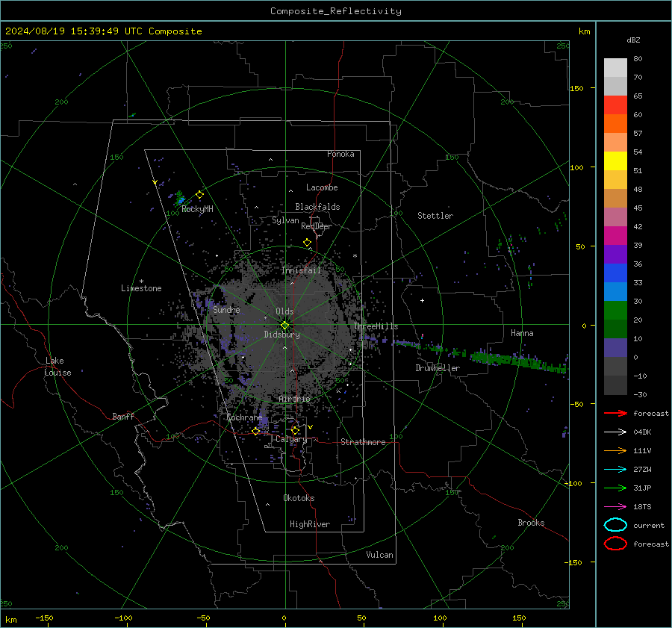Click the yellow radar-site diamond at Didsbury
672x628 pixels.
(284, 326)
